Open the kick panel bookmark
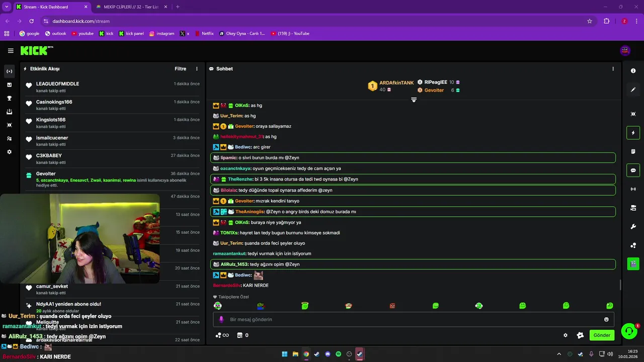This screenshot has width=644, height=362. coord(131,34)
